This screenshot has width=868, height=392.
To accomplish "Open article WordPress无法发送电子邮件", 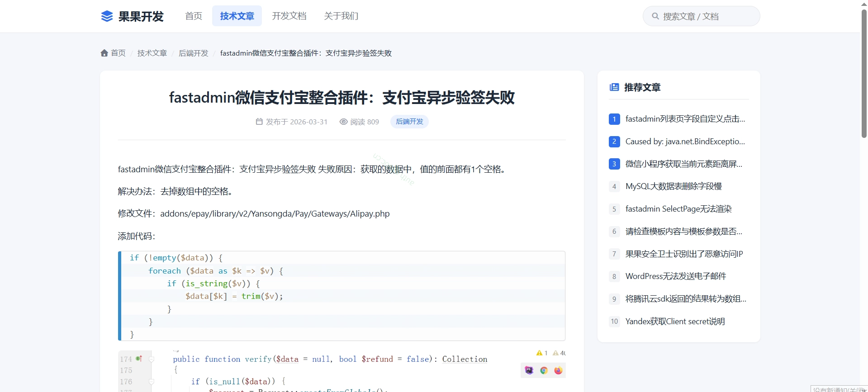I will point(676,276).
